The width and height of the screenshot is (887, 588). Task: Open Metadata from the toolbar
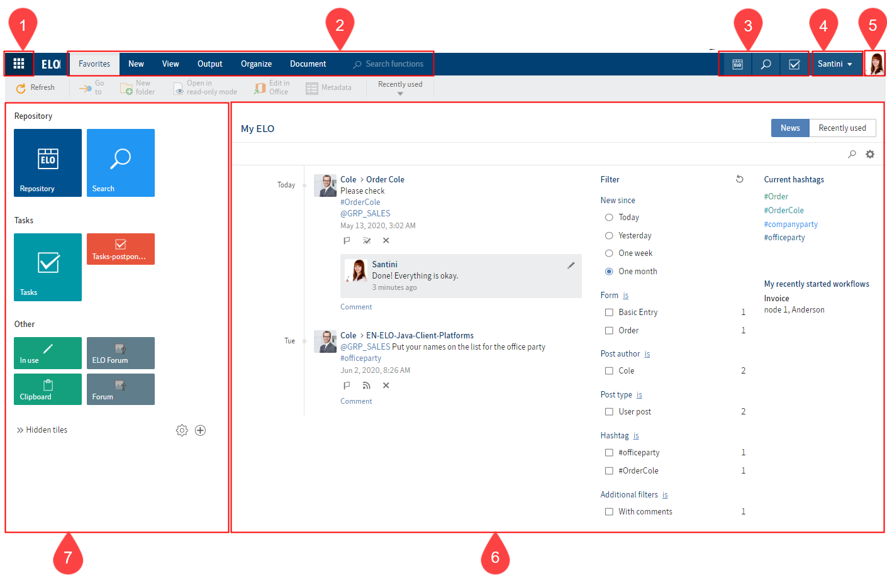(328, 88)
